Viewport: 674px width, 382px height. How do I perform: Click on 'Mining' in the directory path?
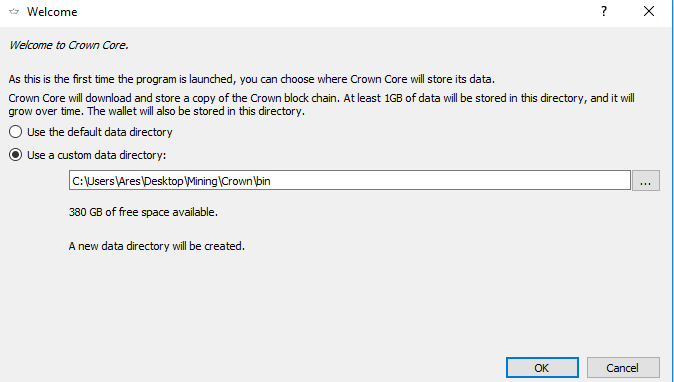[202, 181]
